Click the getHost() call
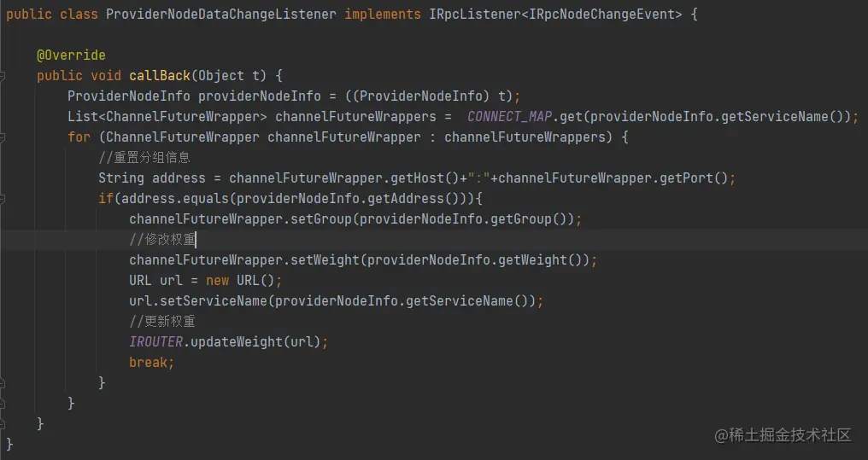 tap(425, 178)
